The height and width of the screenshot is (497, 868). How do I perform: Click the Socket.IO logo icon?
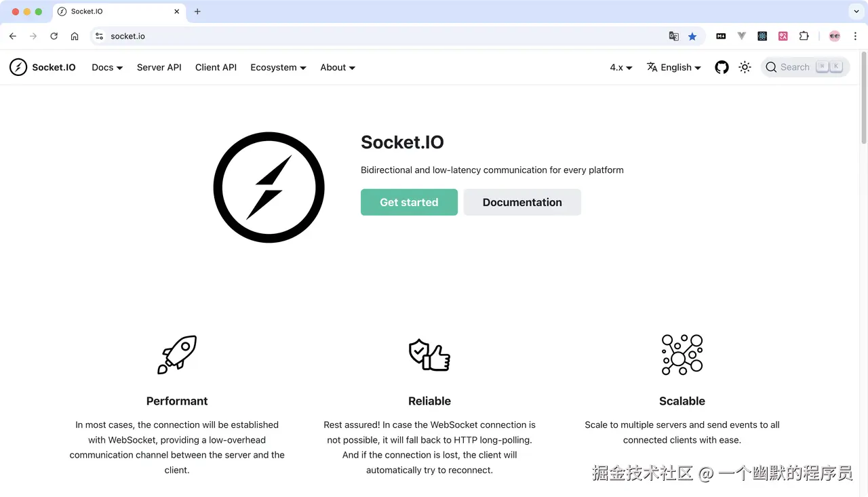point(18,67)
